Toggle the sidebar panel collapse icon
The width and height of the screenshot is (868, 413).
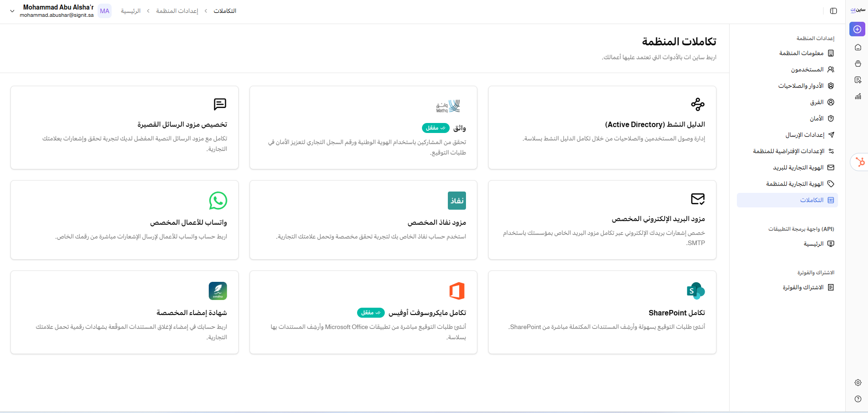[x=834, y=11]
